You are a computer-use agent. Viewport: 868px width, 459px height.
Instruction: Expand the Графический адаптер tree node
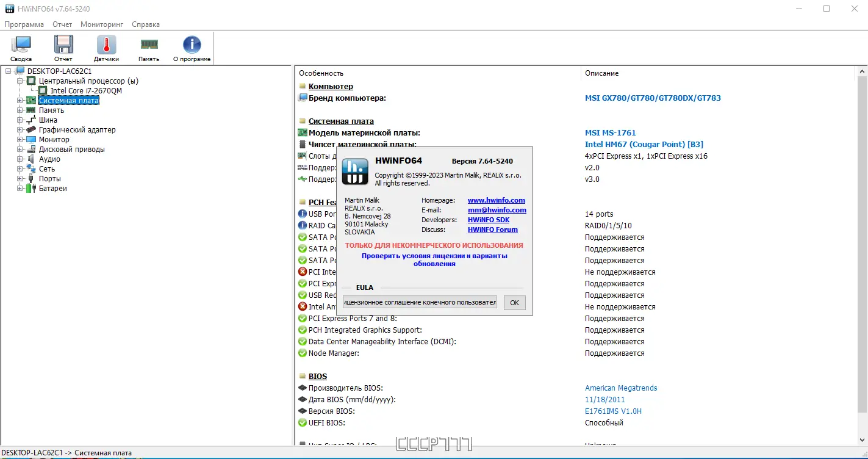coord(20,130)
